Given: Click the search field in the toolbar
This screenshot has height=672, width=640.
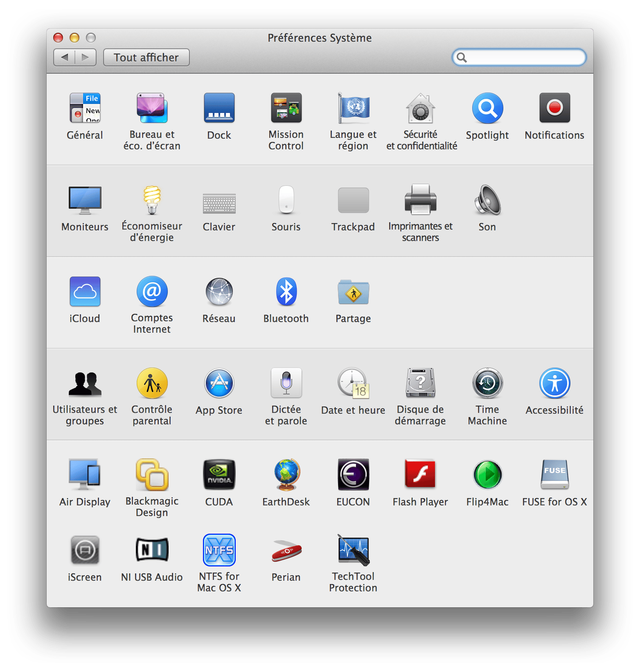Looking at the screenshot, I should click(519, 57).
